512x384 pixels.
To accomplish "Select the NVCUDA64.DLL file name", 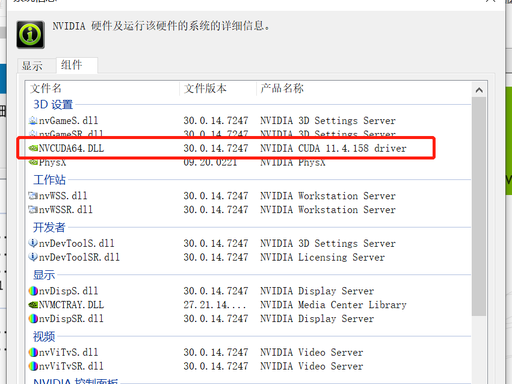I will click(x=71, y=148).
